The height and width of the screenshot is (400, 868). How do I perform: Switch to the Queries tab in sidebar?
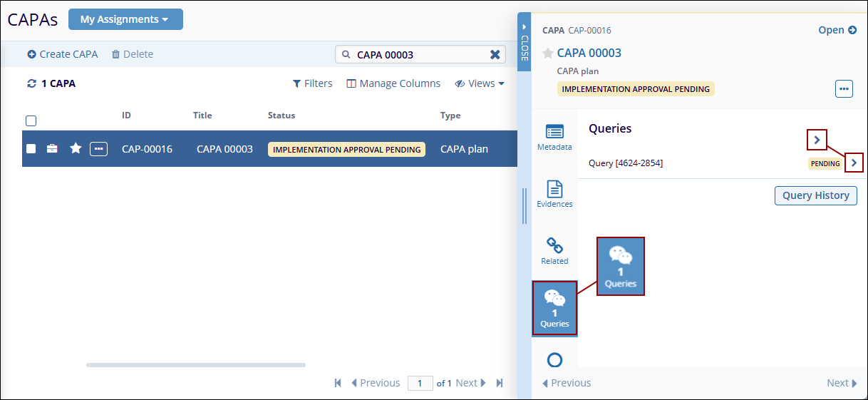554,309
